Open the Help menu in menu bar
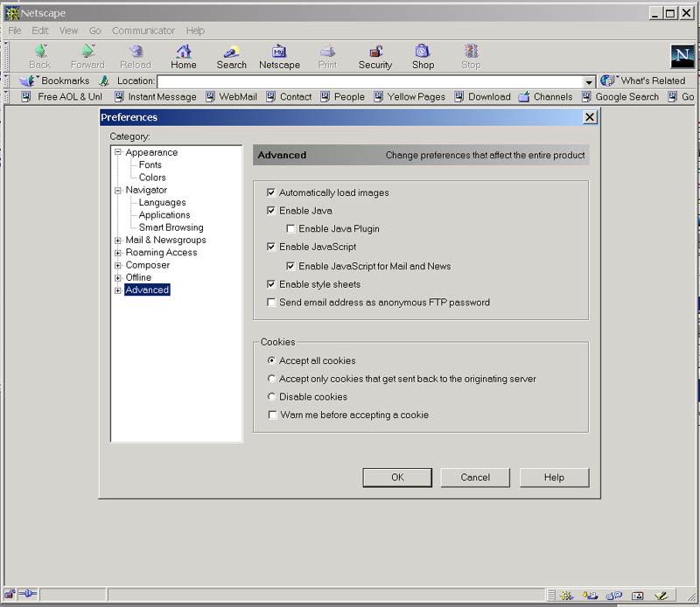This screenshot has width=700, height=607. pos(195,31)
